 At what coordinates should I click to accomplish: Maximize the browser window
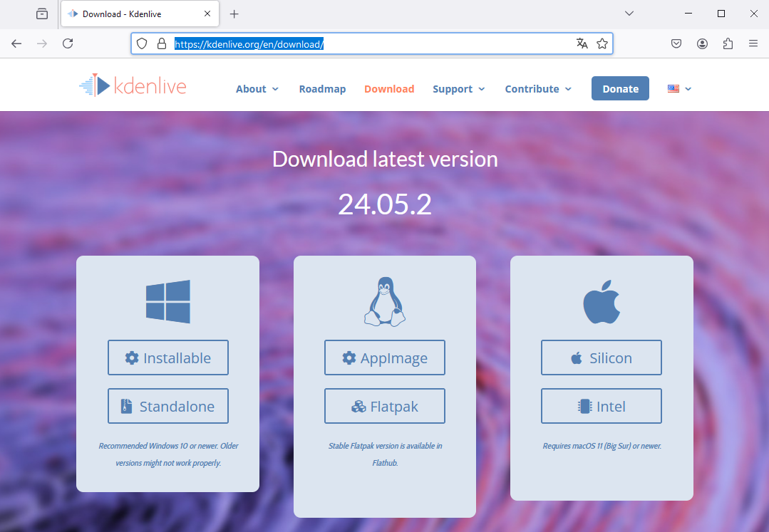(x=721, y=14)
